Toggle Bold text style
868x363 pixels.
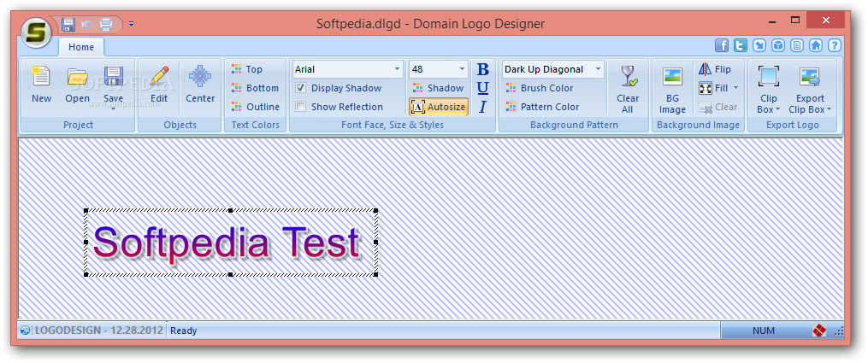[482, 69]
